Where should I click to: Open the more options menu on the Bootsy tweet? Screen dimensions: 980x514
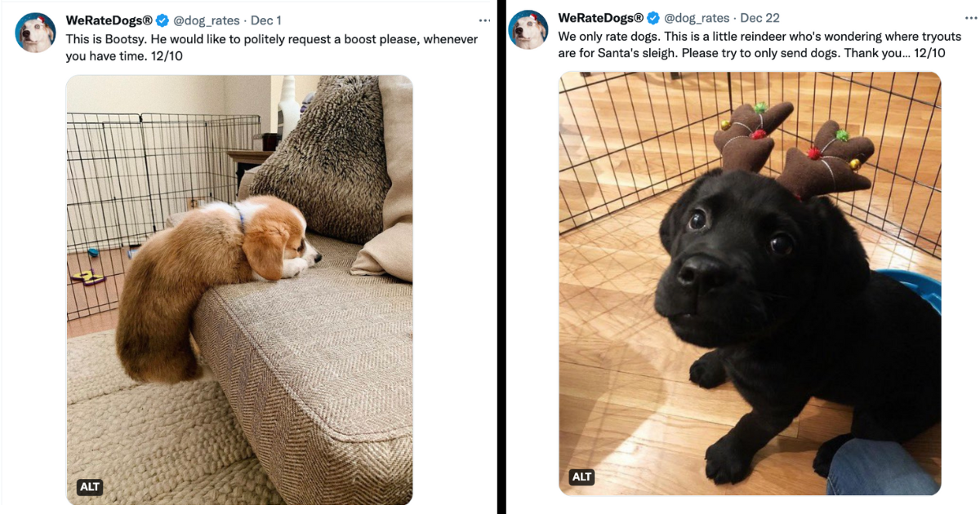tap(484, 20)
